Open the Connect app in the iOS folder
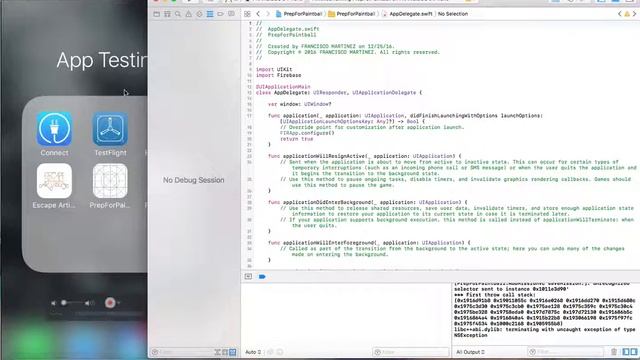This screenshot has height=360, width=640. click(54, 129)
